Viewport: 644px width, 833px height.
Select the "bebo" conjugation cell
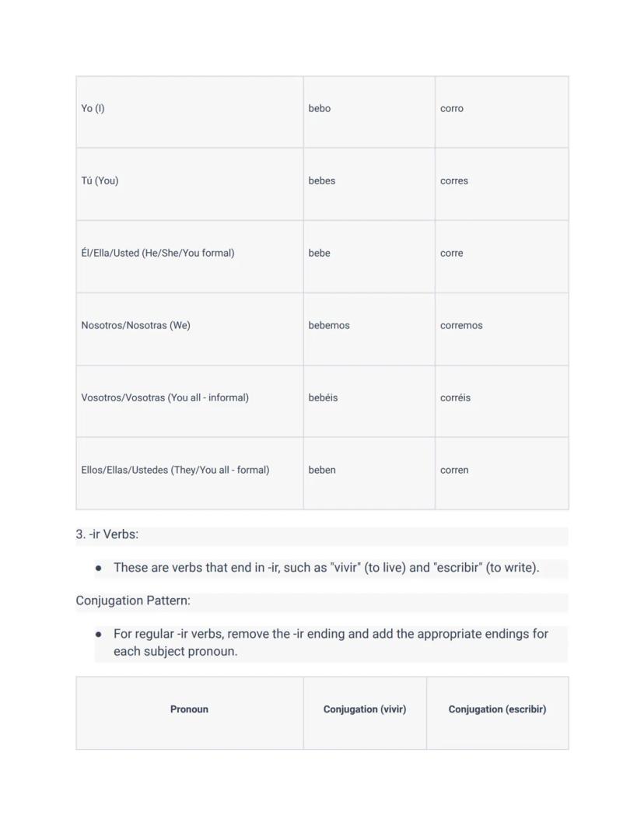coord(320,109)
